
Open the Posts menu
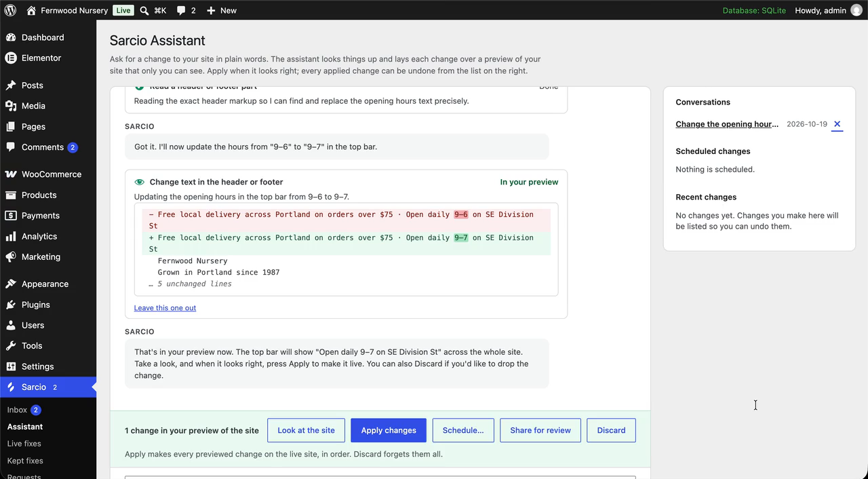pos(33,85)
